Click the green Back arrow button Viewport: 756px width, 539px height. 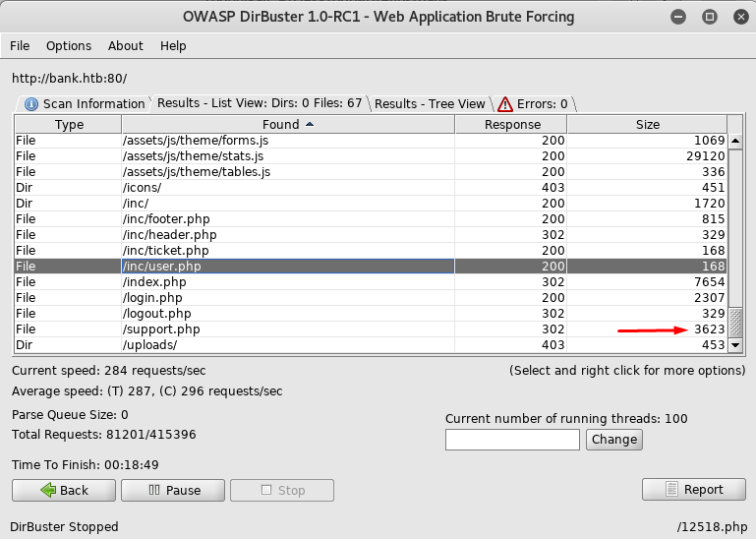click(63, 490)
